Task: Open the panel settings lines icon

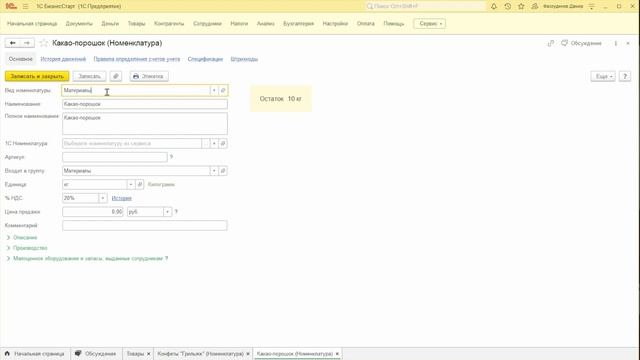Action: pyautogui.click(x=591, y=7)
